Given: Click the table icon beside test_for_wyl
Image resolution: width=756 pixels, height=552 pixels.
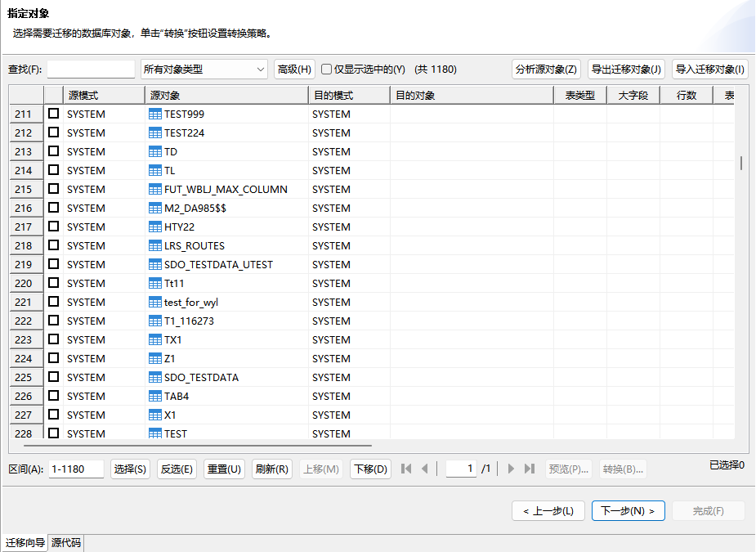Looking at the screenshot, I should point(154,302).
